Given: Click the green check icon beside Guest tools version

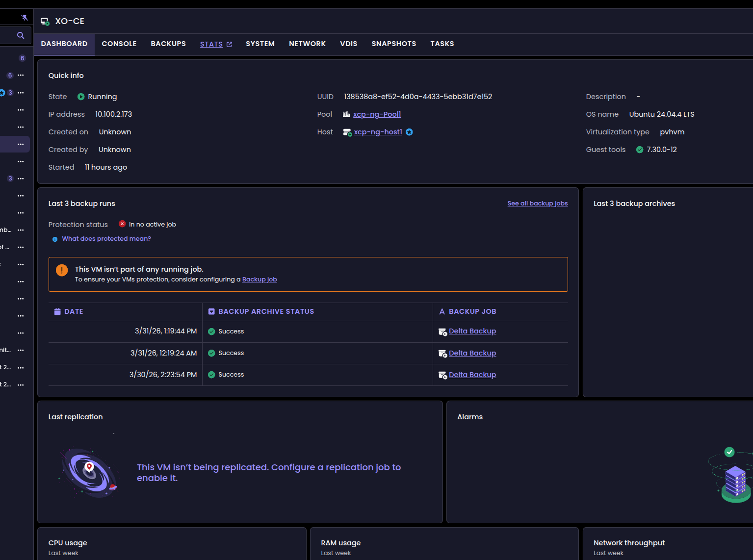Looking at the screenshot, I should click(x=640, y=150).
